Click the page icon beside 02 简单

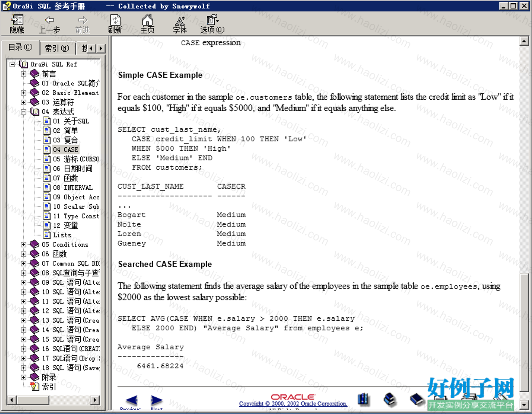pos(47,130)
